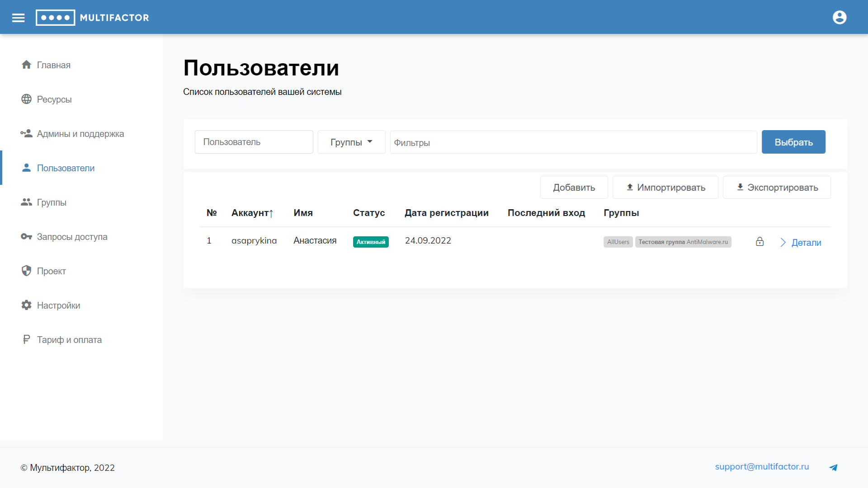Image resolution: width=868 pixels, height=488 pixels.
Task: Expand Детали for user asaprykina
Action: (801, 243)
